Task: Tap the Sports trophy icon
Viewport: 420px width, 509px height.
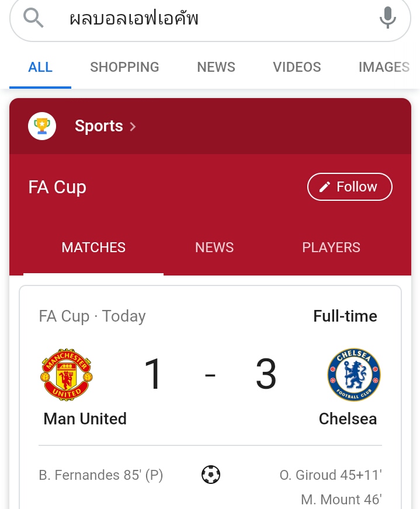Action: pyautogui.click(x=42, y=126)
